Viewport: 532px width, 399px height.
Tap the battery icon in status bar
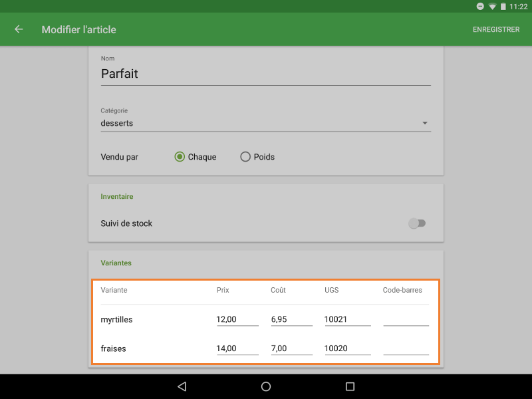[x=503, y=6]
